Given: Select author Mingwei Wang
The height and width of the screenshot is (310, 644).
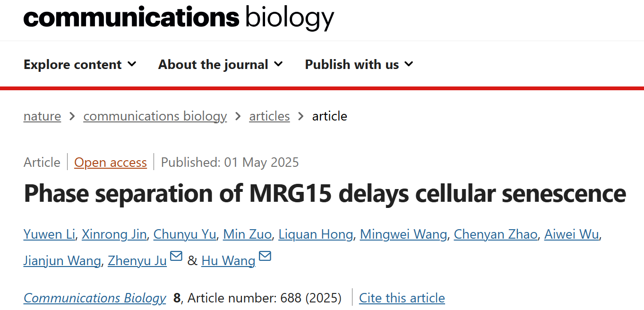Looking at the screenshot, I should (x=404, y=234).
